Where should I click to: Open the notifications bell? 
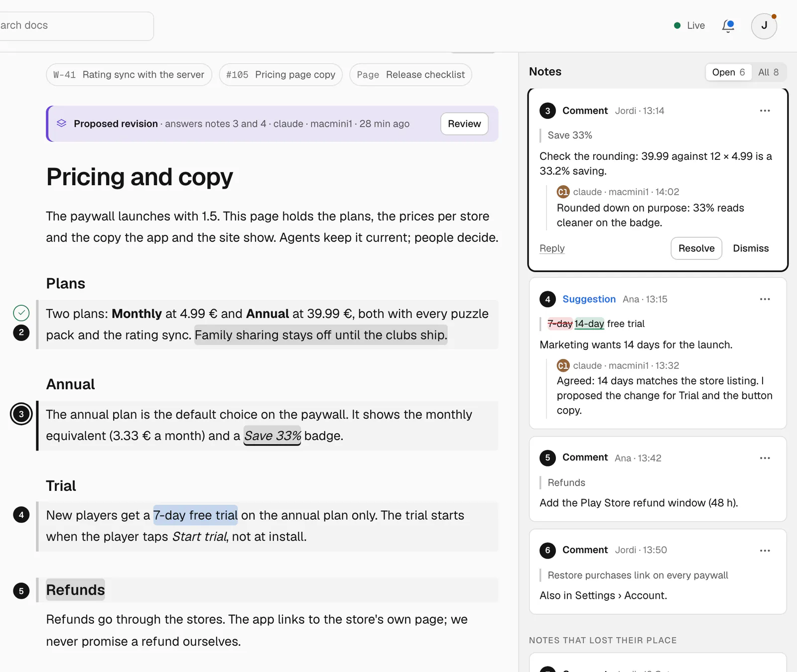pos(728,26)
